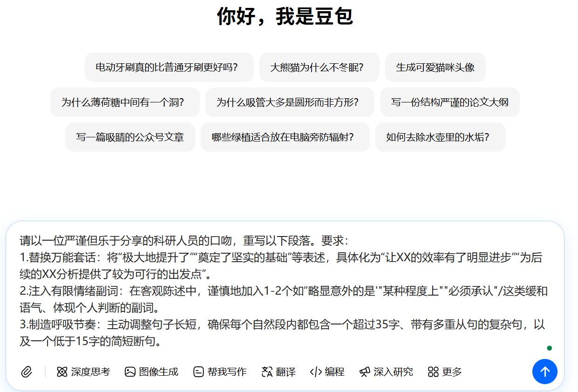Image resolution: width=578 pixels, height=392 pixels.
Task: Click the 深入研究 megaphone icon
Action: click(x=365, y=372)
